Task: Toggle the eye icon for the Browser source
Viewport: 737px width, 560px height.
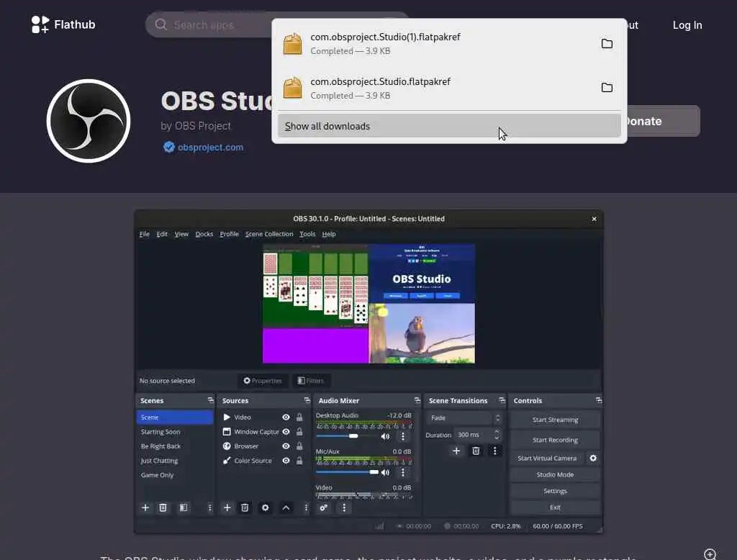Action: point(286,446)
